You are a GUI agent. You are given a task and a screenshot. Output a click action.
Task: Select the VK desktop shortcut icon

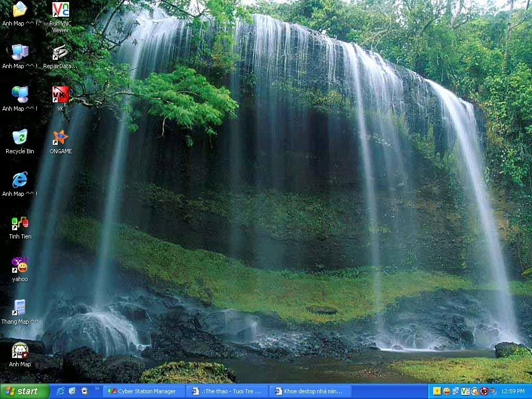point(60,95)
